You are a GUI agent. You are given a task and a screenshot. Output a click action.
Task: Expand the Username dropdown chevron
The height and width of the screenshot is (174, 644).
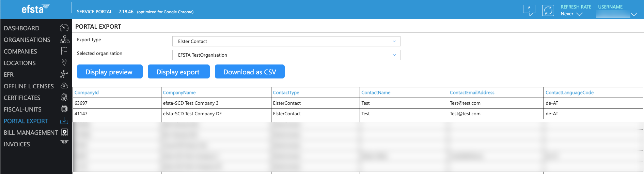634,14
